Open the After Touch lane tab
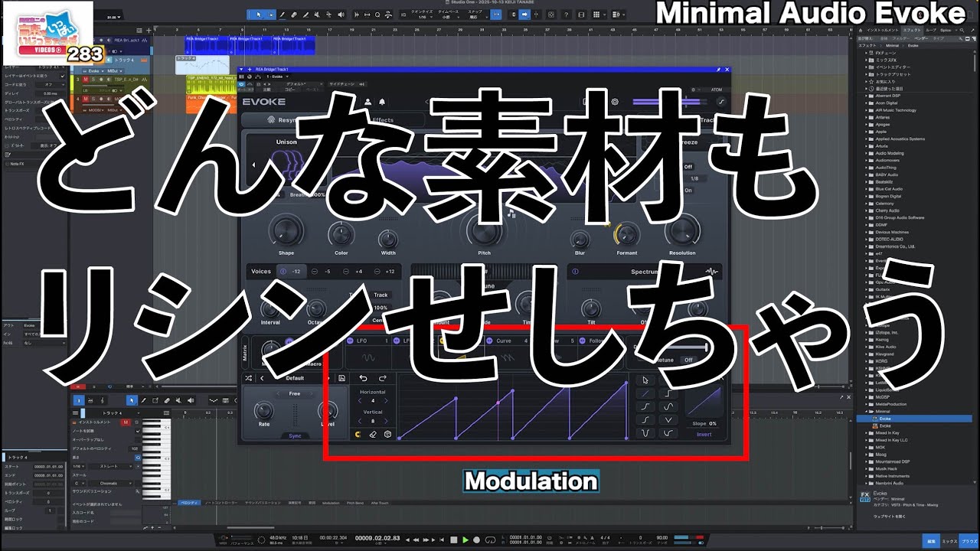Image resolution: width=980 pixels, height=551 pixels. [380, 503]
